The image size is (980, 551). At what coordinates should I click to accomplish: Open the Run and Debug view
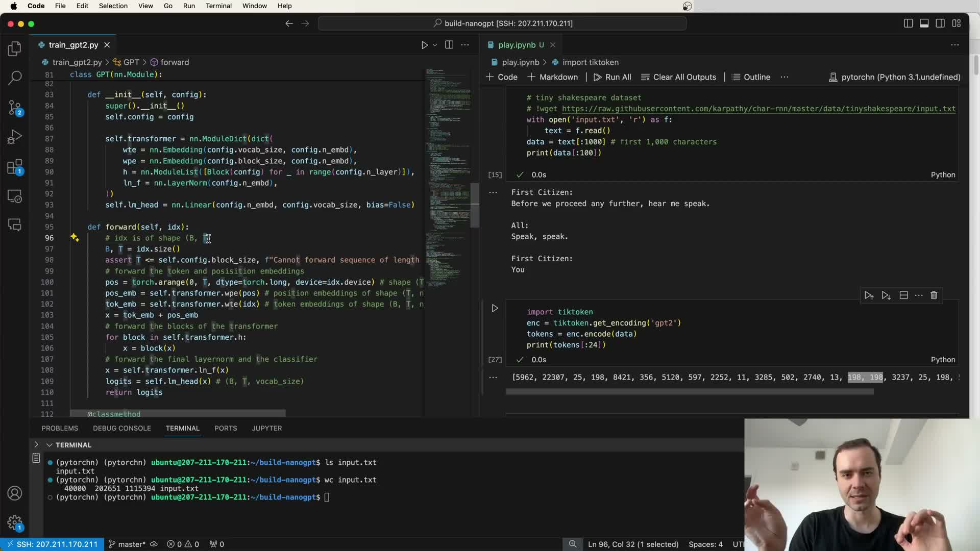point(15,137)
